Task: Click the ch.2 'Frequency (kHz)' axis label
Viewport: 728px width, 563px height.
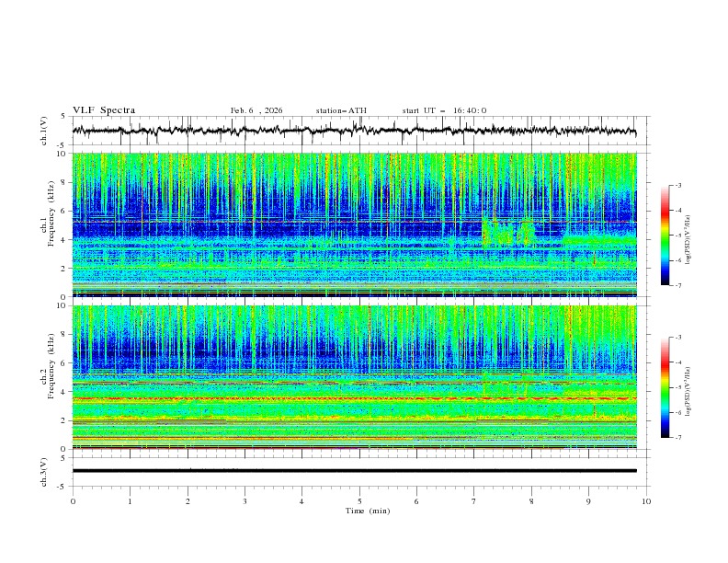Action: pos(51,364)
